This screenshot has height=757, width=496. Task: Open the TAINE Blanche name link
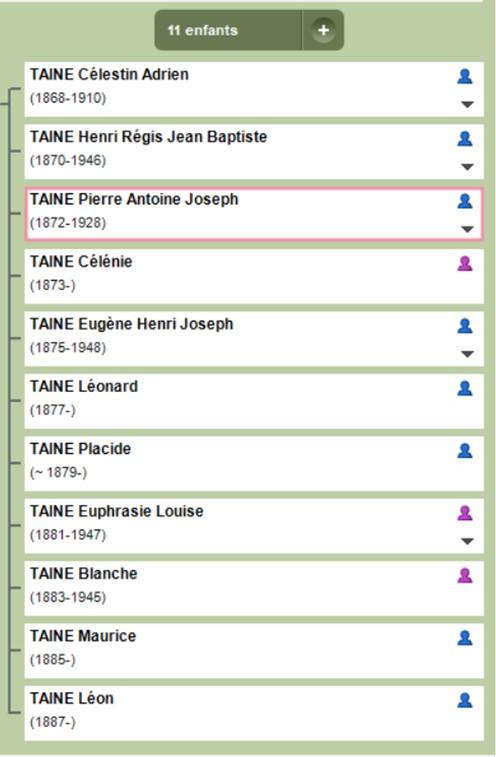coord(84,574)
